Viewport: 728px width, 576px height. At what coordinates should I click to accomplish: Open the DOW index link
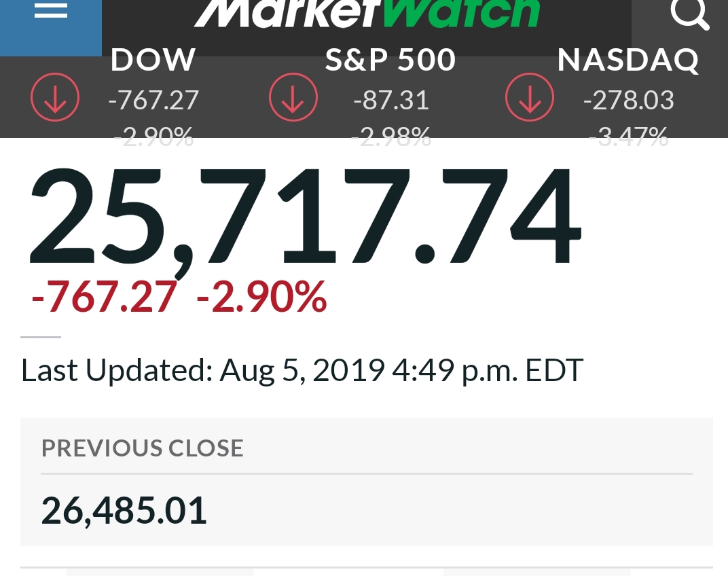(153, 60)
